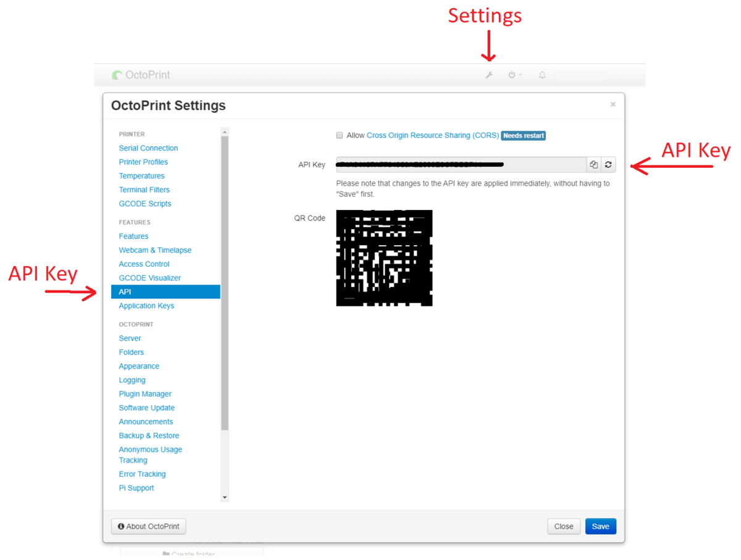Open Pi Support section
Image resolution: width=741 pixels, height=560 pixels.
click(136, 488)
